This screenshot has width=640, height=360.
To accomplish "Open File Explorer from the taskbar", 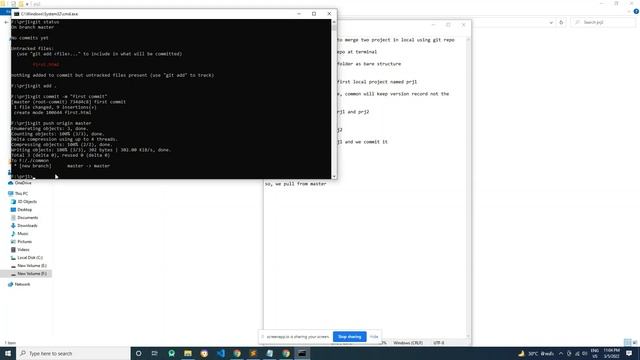I will pos(188,353).
